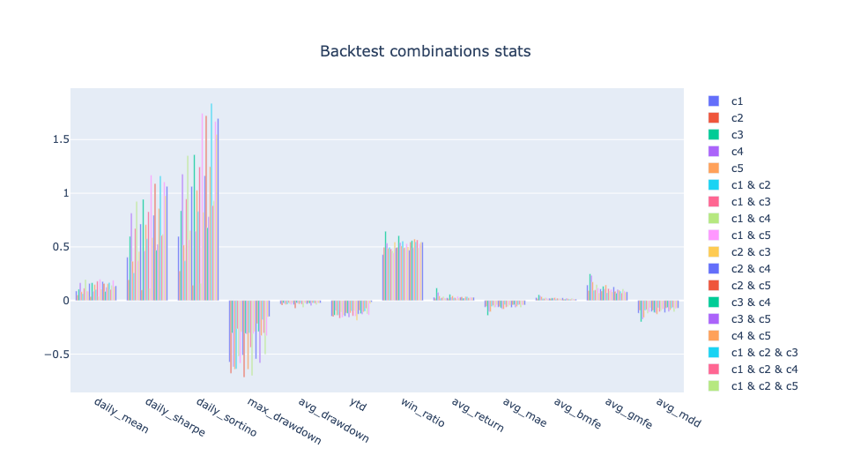Click the 'c3 & c4' green swatch
The height and width of the screenshot is (463, 868).
pos(715,302)
